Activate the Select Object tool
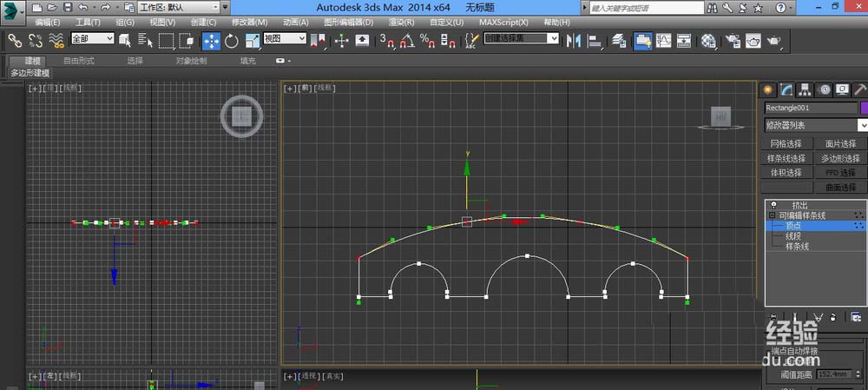868x390 pixels. pos(125,41)
